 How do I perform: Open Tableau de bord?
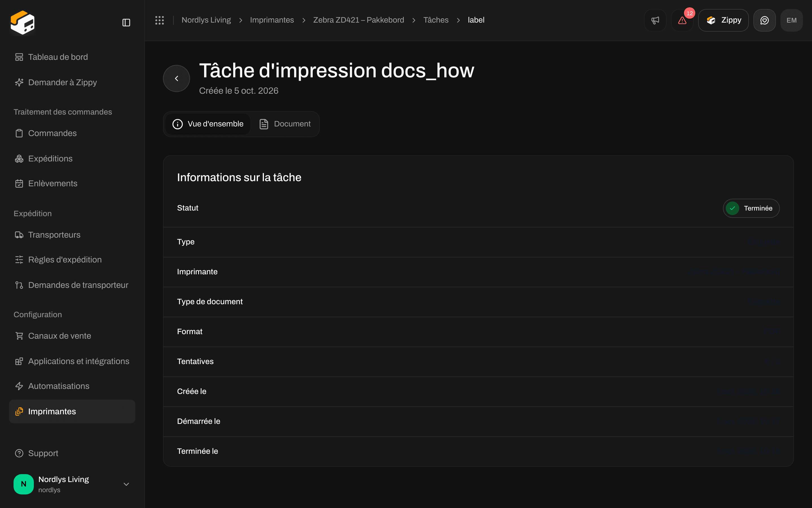coord(72,57)
